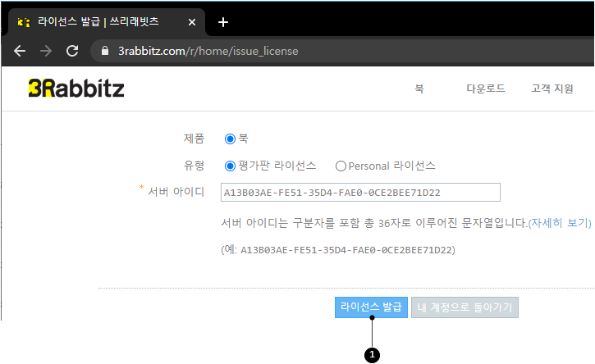Select the Personal 라이선스 radio option
This screenshot has height=364, width=595.
(341, 166)
